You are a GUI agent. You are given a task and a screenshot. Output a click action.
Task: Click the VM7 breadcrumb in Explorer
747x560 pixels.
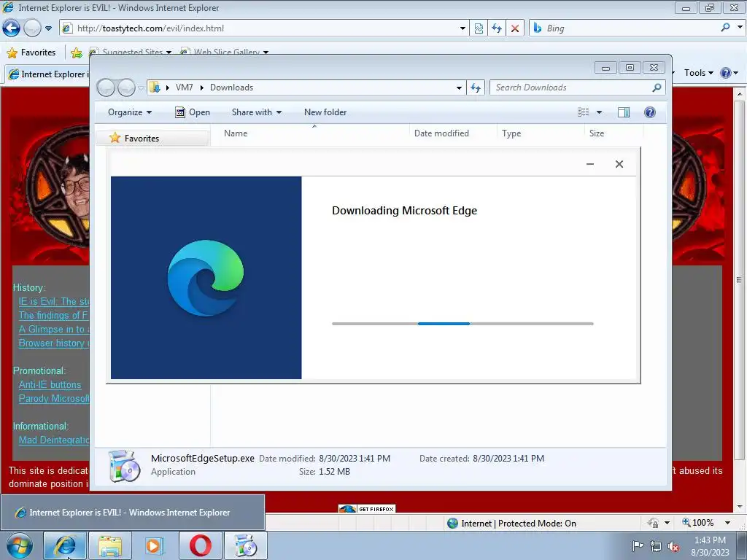184,87
